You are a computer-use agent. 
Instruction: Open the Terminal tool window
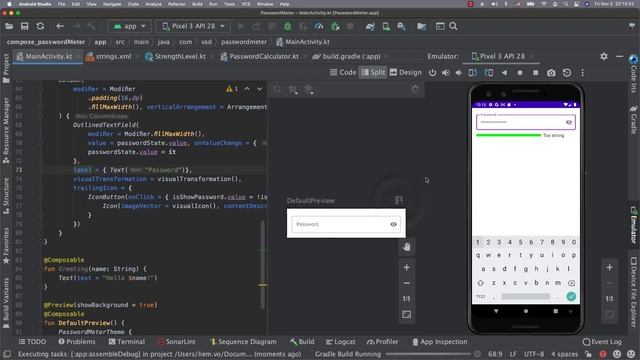127,342
